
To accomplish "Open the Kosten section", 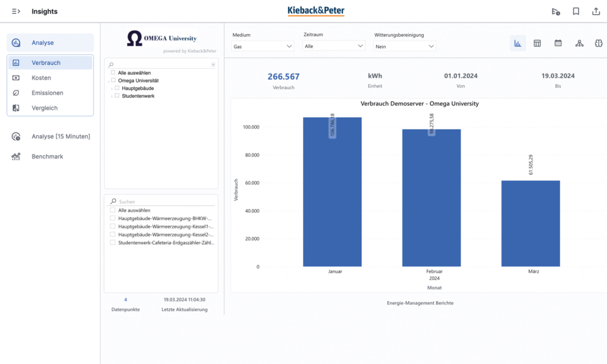I will coord(41,78).
